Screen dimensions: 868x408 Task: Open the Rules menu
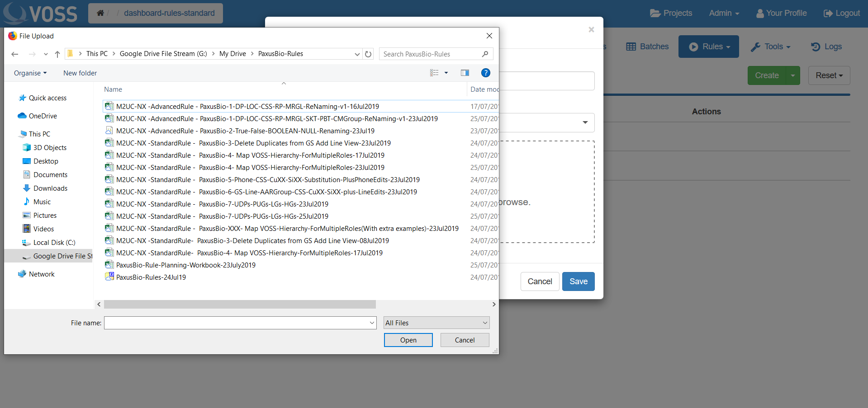tap(708, 47)
